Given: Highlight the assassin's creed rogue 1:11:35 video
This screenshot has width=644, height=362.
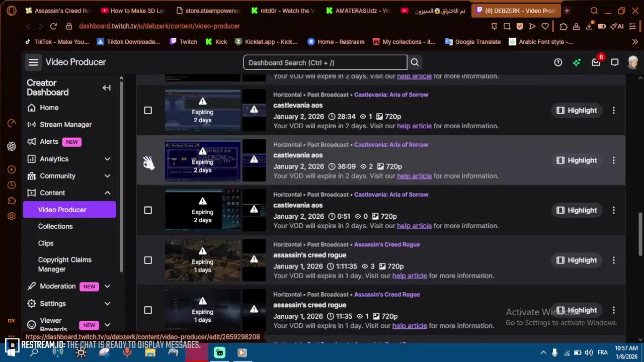Looking at the screenshot, I should click(577, 260).
